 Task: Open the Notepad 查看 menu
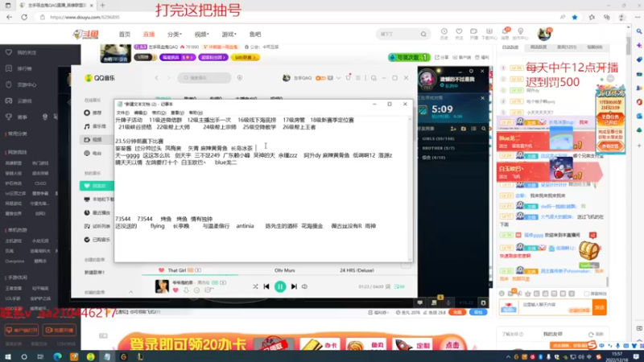(x=177, y=113)
